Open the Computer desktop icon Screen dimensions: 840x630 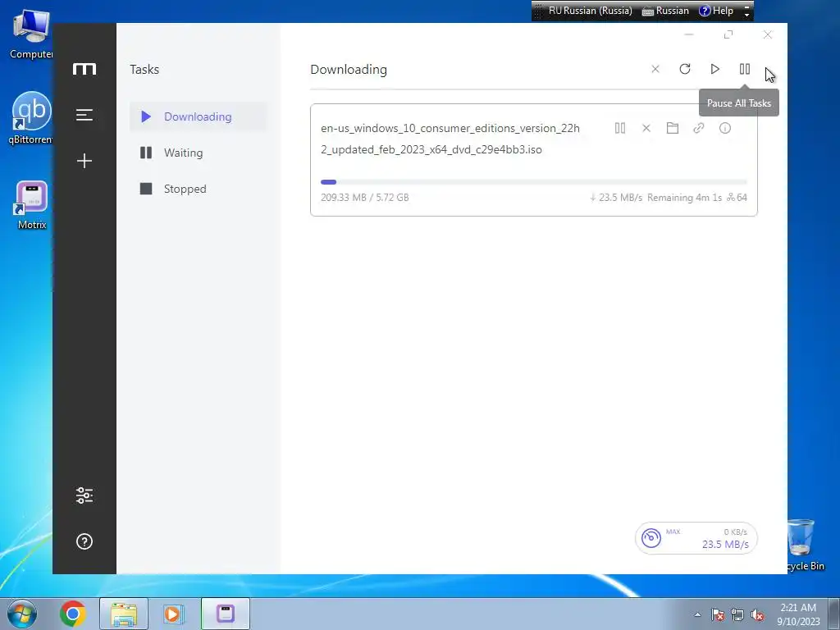coord(31,34)
